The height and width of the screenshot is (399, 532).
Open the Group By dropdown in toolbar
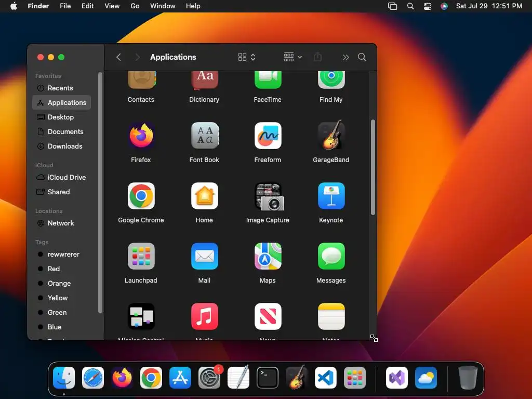[x=293, y=57]
